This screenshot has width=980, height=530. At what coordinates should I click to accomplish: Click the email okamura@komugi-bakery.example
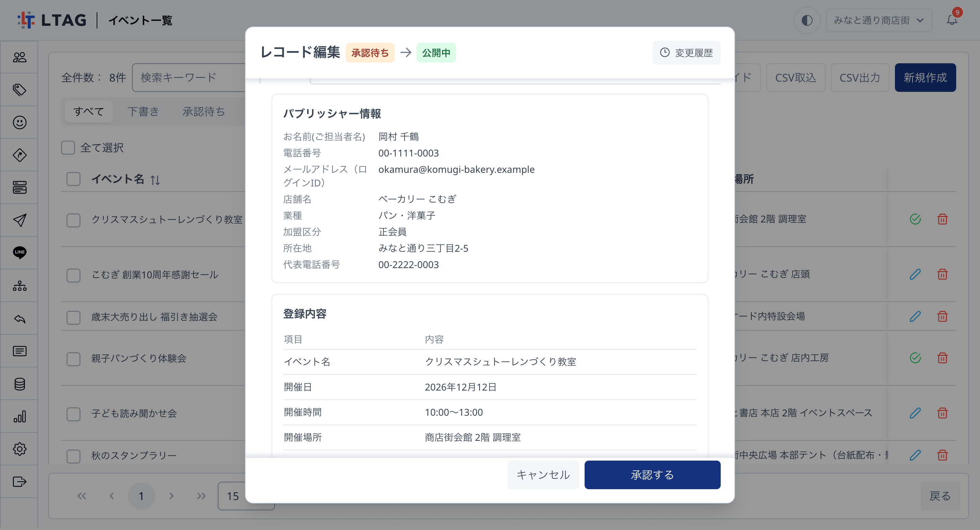click(456, 169)
